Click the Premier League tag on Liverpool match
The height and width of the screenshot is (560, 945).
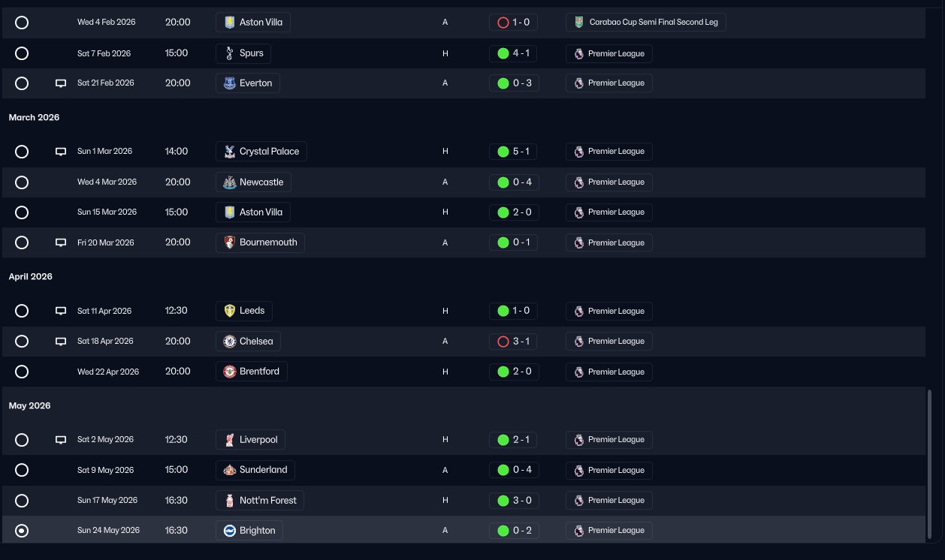(x=609, y=440)
